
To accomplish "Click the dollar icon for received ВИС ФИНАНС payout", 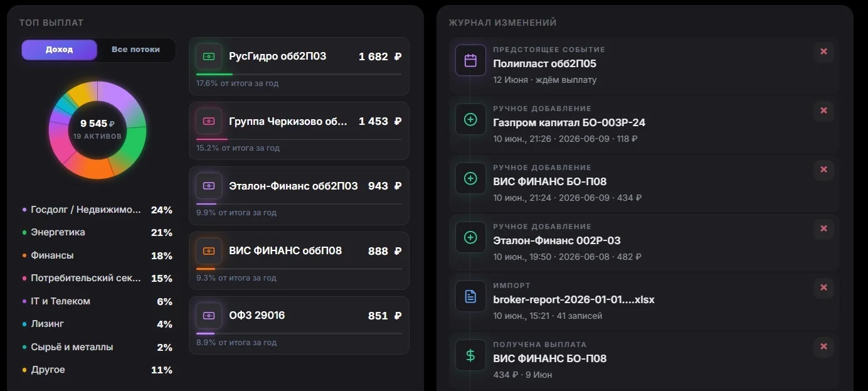I will tap(470, 355).
